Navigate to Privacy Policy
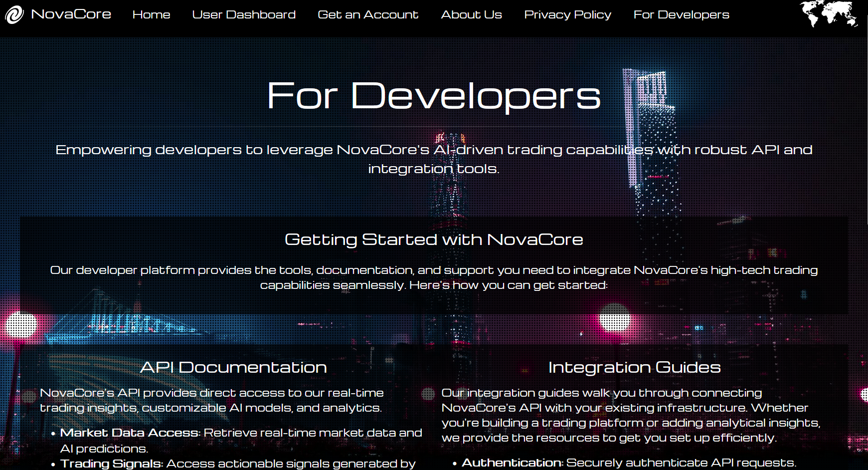Image resolution: width=868 pixels, height=470 pixels. (567, 15)
